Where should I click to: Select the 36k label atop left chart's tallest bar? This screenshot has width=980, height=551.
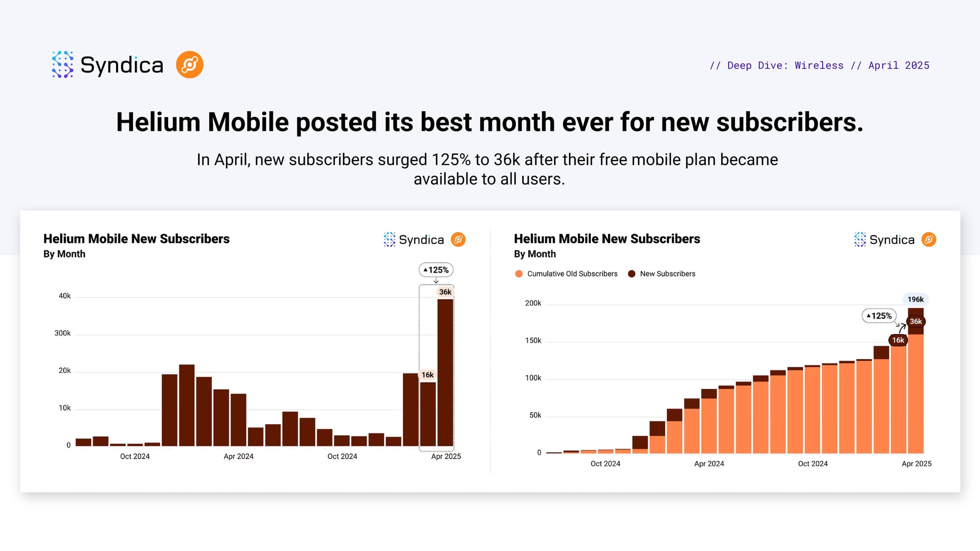coord(445,292)
